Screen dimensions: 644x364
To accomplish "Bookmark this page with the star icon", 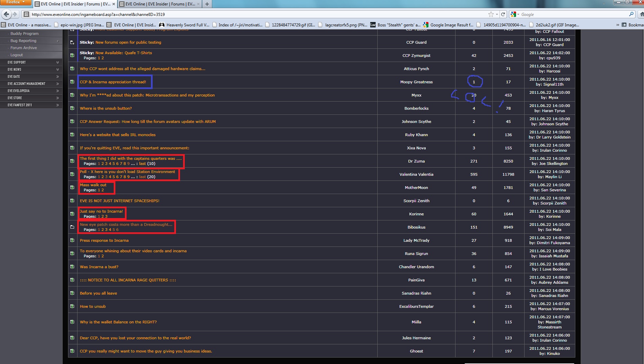I will (x=491, y=14).
